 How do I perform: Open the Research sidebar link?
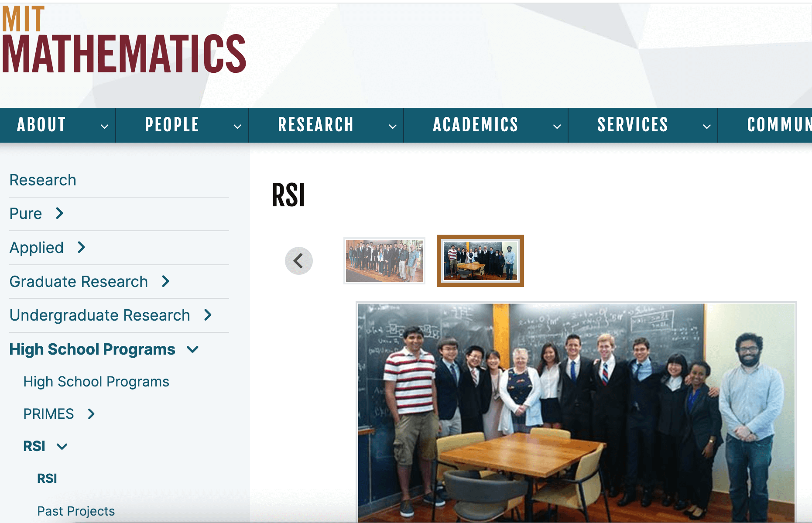click(x=43, y=180)
